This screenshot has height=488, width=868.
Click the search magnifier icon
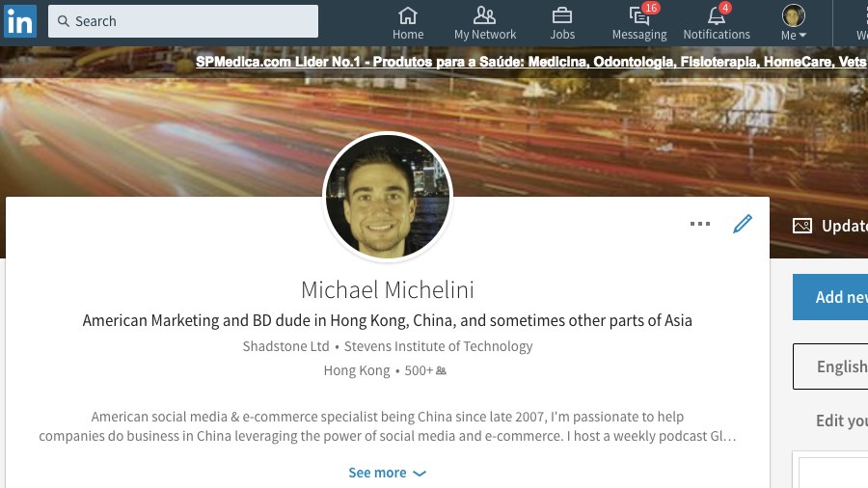pos(64,21)
